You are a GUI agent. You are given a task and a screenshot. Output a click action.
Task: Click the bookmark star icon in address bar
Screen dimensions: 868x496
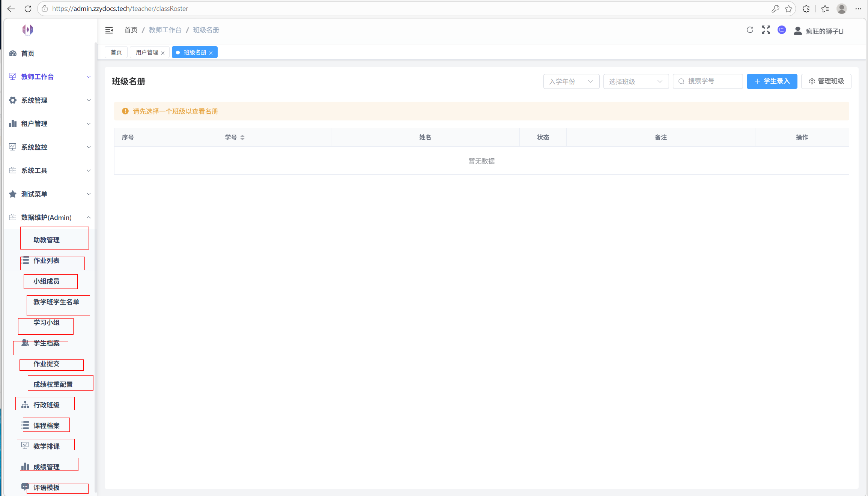[x=788, y=9]
